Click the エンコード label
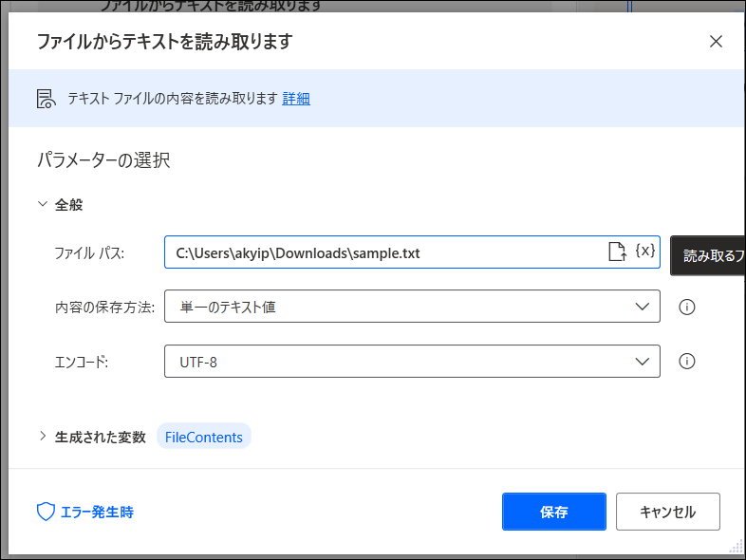The height and width of the screenshot is (560, 746). point(82,362)
